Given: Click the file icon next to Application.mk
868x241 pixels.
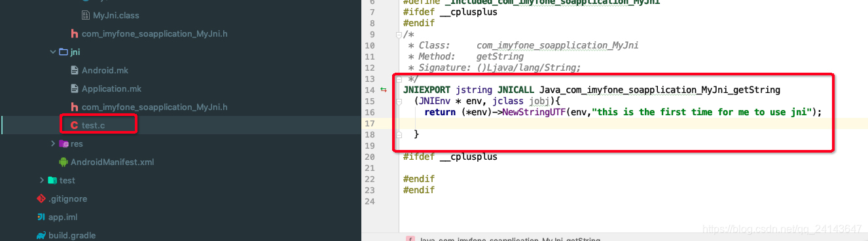Looking at the screenshot, I should (x=75, y=88).
